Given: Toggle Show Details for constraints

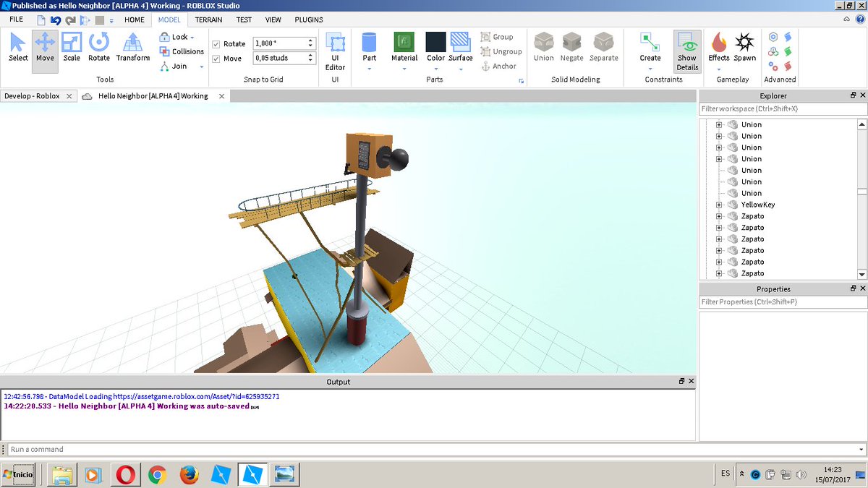Looking at the screenshot, I should coord(687,51).
